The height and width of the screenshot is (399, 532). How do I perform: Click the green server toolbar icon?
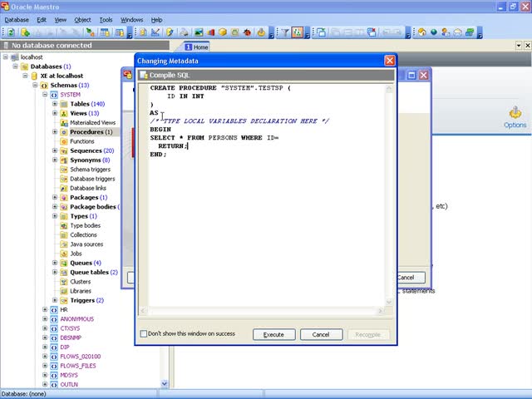pyautogui.click(x=470, y=32)
